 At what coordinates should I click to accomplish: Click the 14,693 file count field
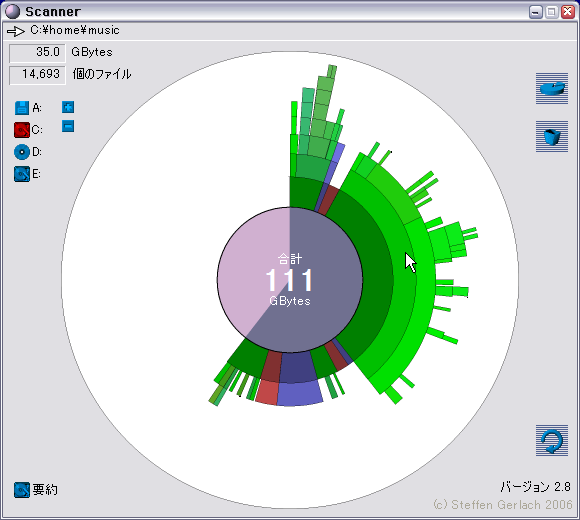point(37,75)
